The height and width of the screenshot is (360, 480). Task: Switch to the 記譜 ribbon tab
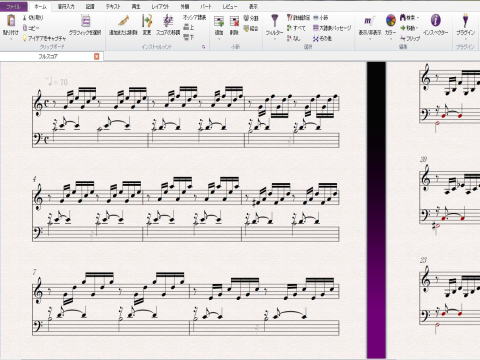(90, 6)
